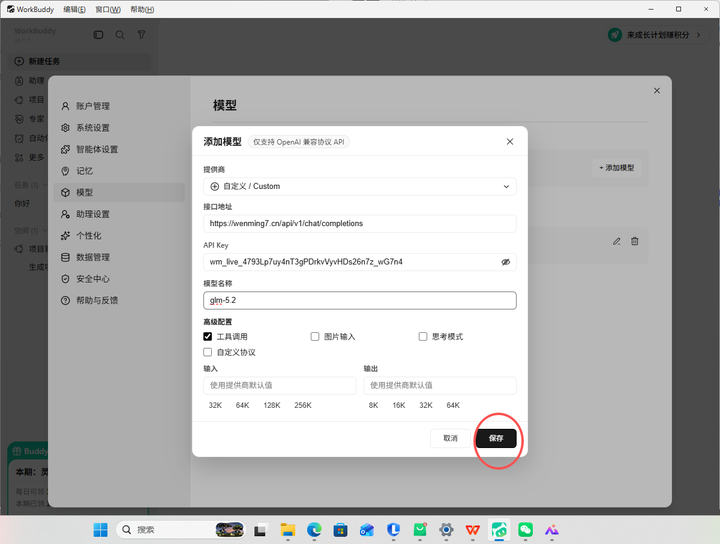Close the settings panel with X
Viewport: 720px width, 544px height.
pyautogui.click(x=657, y=91)
